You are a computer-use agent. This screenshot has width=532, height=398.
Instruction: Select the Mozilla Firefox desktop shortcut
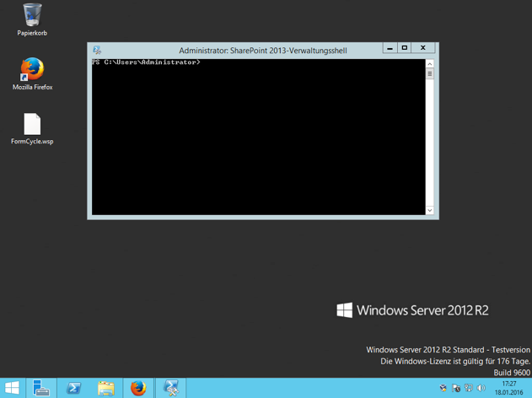tap(32, 69)
